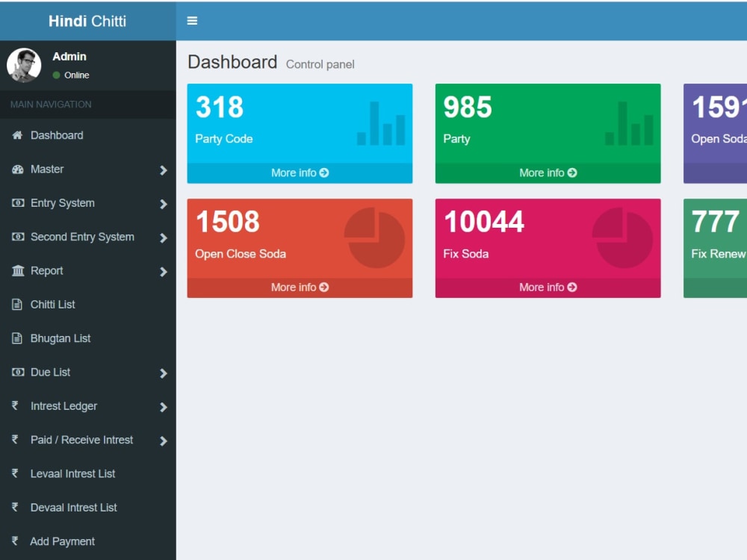Toggle the hamburger sidebar menu icon
The image size is (747, 560).
[x=192, y=21]
